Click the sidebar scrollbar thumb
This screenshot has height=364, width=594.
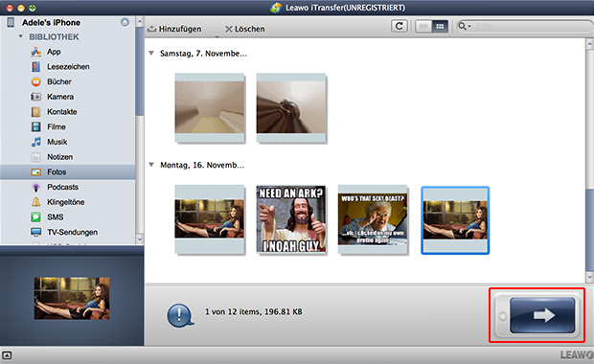140,71
